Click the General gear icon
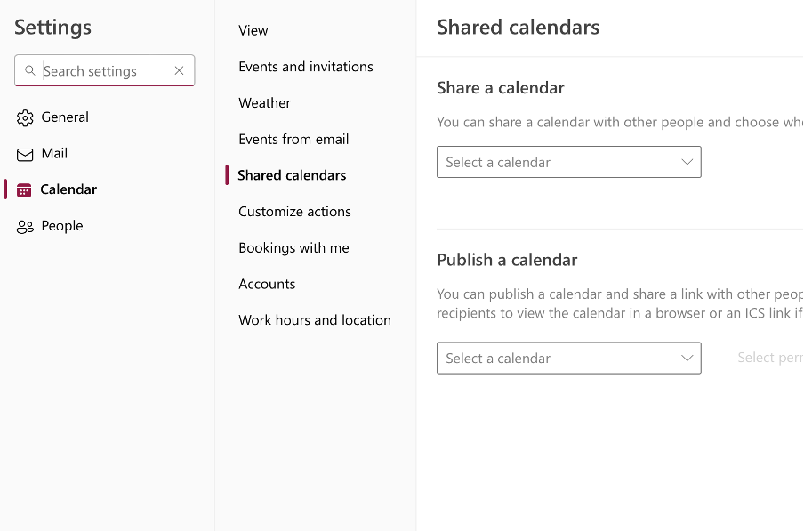Screen dimensions: 804x532 point(25,117)
